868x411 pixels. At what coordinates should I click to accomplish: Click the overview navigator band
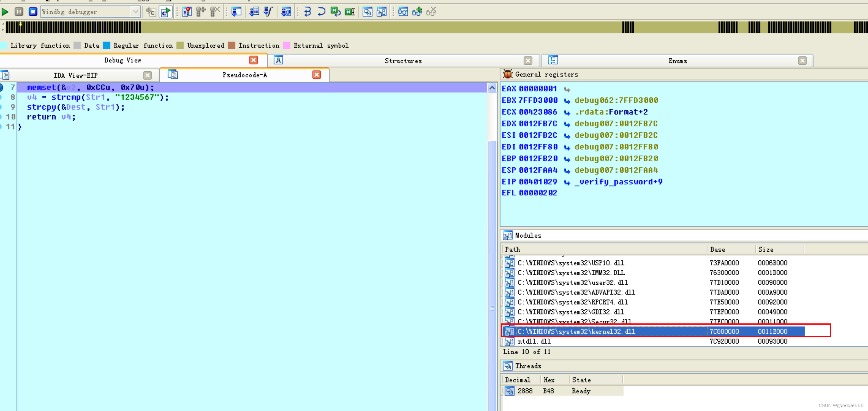(437, 27)
